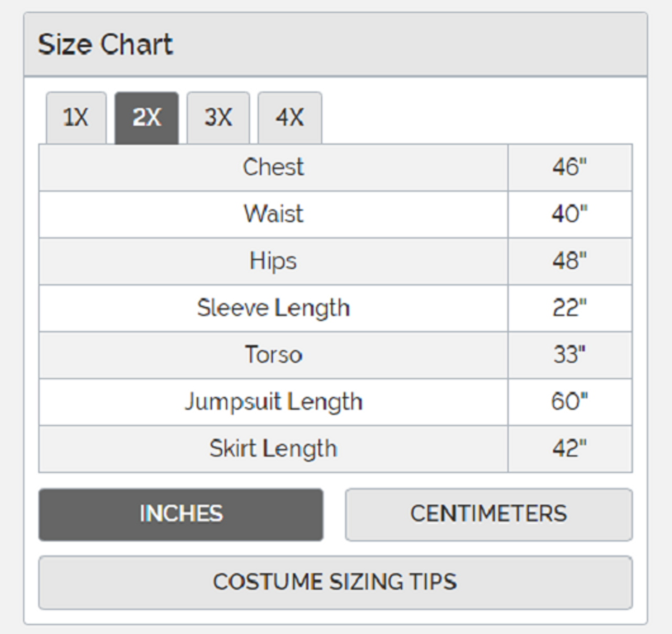
Task: Click the Skirt Length row label
Action: coord(273,449)
